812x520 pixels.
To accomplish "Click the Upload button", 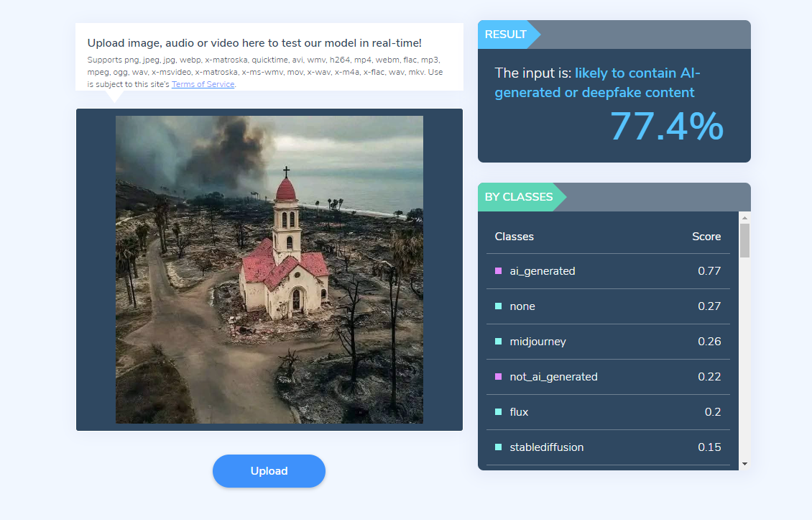I will click(269, 471).
